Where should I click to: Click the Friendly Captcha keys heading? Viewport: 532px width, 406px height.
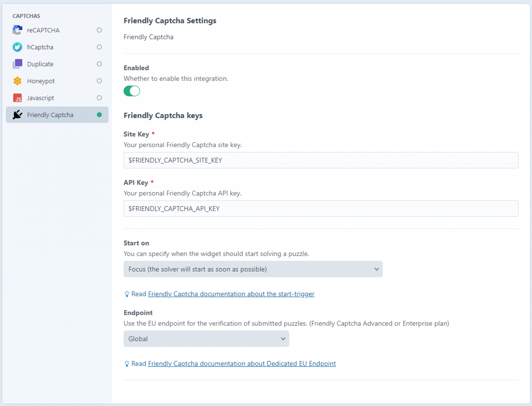pyautogui.click(x=163, y=115)
